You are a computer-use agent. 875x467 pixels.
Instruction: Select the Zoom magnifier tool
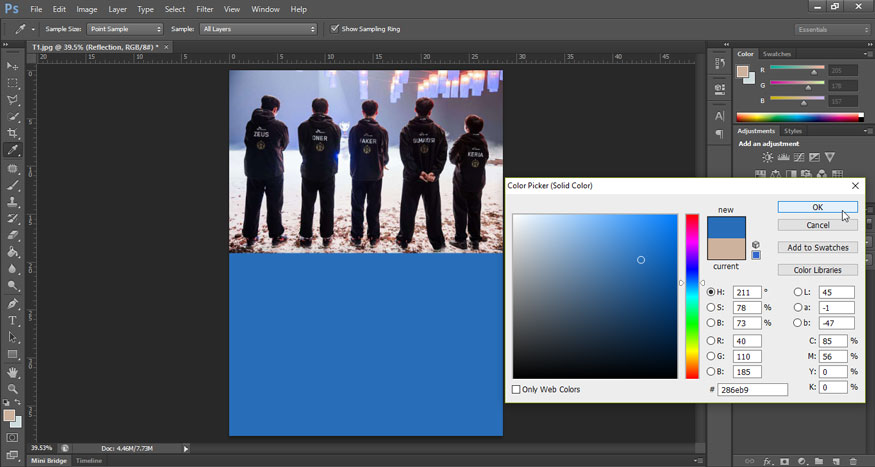coord(13,389)
